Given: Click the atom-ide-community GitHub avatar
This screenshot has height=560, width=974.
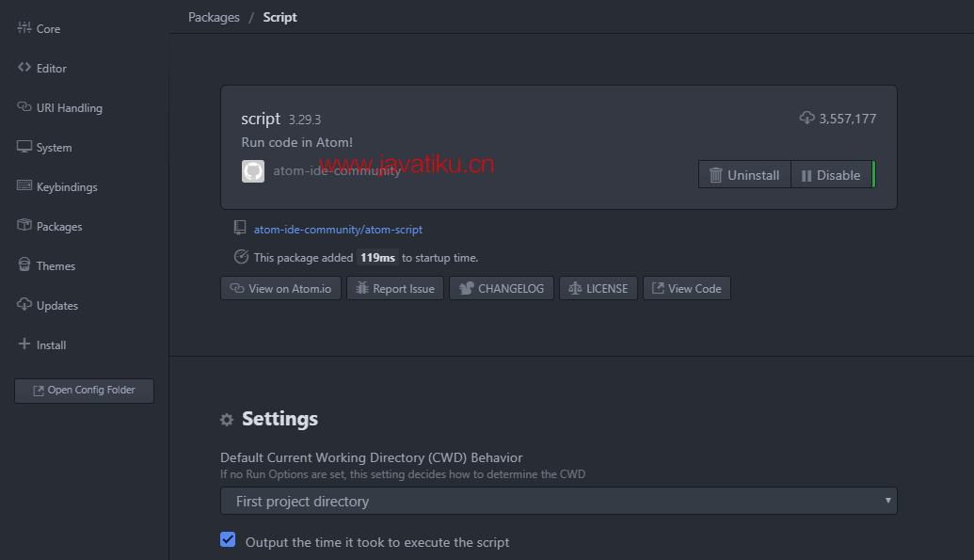Looking at the screenshot, I should 253,171.
